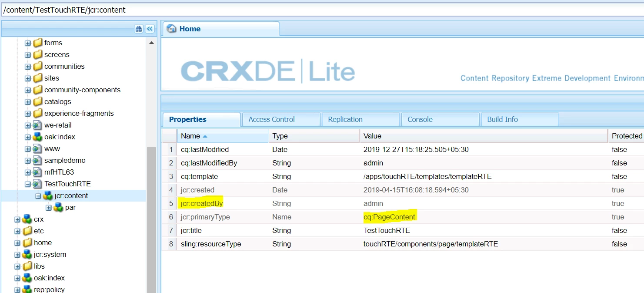Click the repository path address field
This screenshot has height=293, width=644.
click(x=322, y=9)
